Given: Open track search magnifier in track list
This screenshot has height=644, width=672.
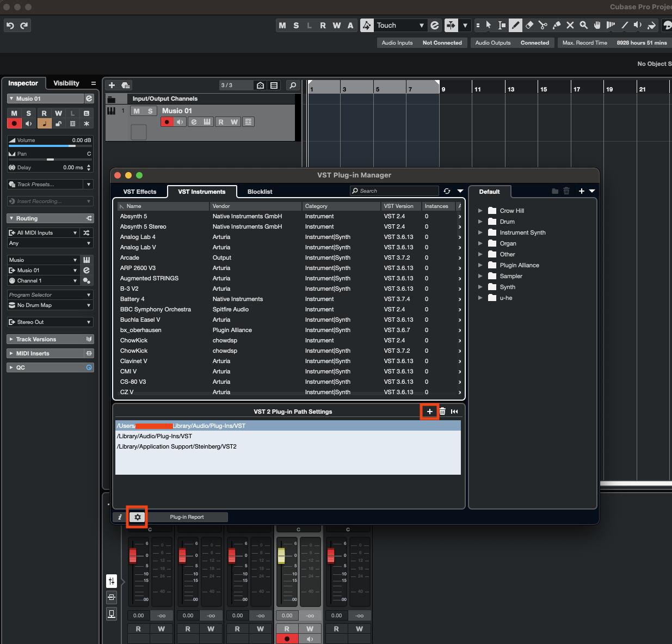Looking at the screenshot, I should point(293,85).
